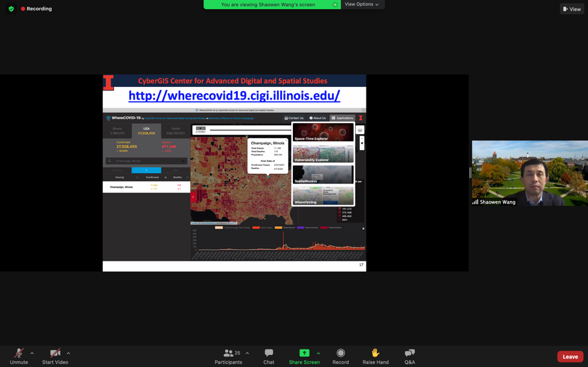Viewport: 588px width, 367px height.
Task: Toggle the Daily Cases legend swatch
Action: tap(256, 228)
